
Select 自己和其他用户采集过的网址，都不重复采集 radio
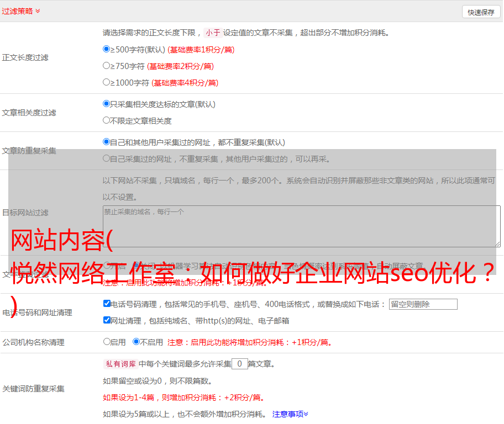click(106, 142)
